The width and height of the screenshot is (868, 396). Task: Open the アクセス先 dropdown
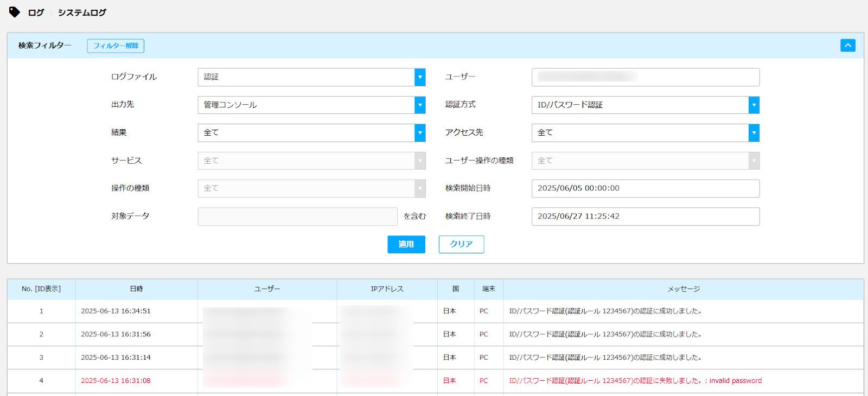click(646, 132)
